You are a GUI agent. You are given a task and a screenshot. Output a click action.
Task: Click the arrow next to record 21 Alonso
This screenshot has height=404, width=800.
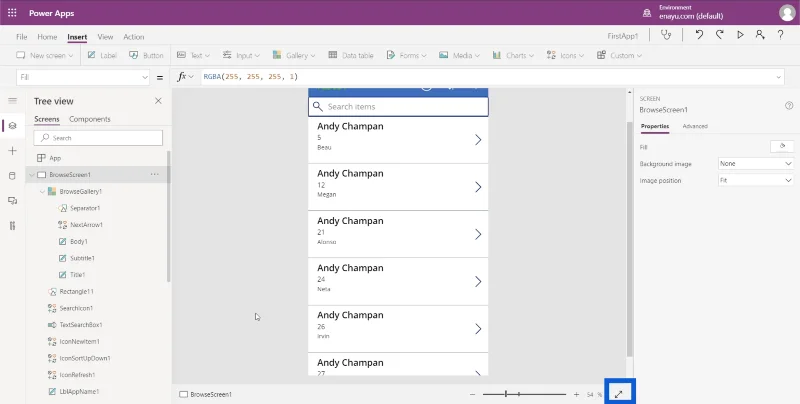click(478, 234)
